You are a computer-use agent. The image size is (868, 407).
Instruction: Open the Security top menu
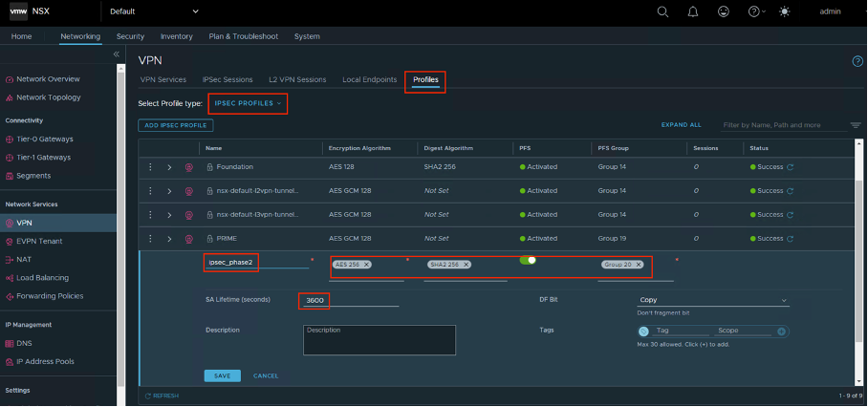pos(130,36)
